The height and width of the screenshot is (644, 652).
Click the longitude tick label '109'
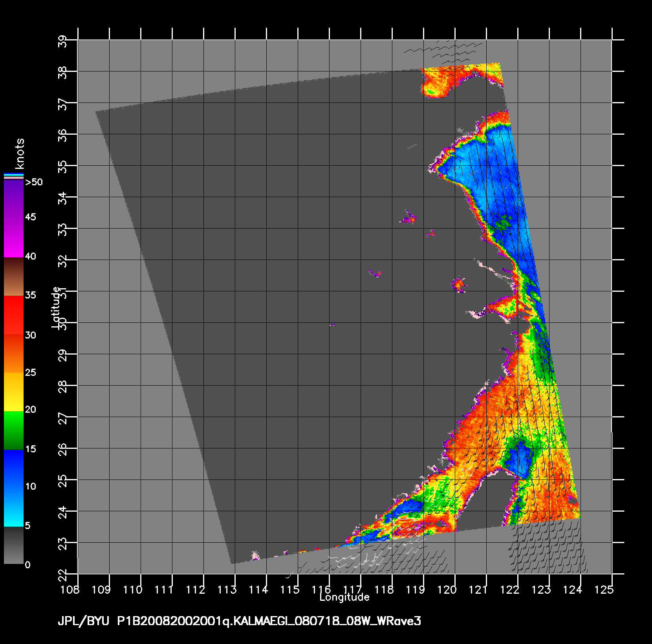[x=101, y=589]
